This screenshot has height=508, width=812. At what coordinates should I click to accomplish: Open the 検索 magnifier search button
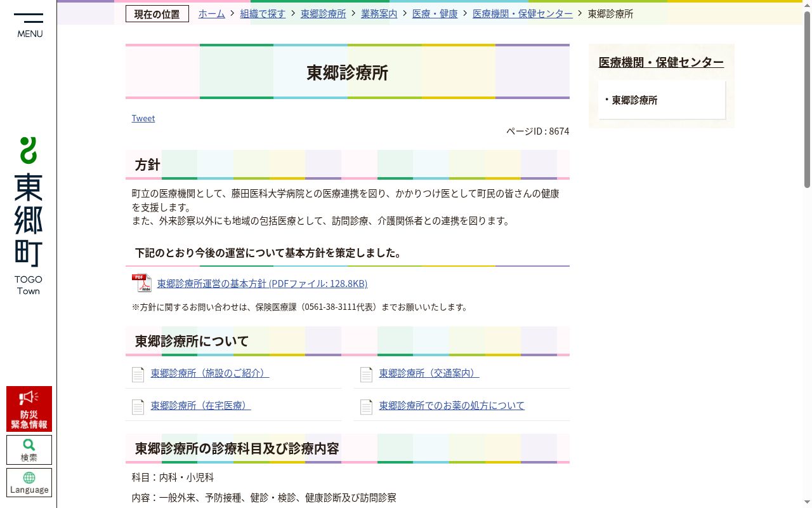click(x=29, y=450)
